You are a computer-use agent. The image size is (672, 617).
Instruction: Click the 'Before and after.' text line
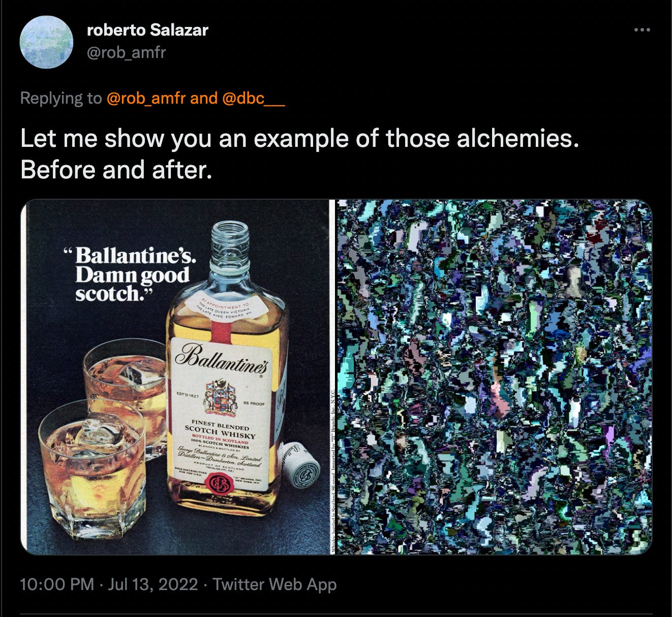116,170
